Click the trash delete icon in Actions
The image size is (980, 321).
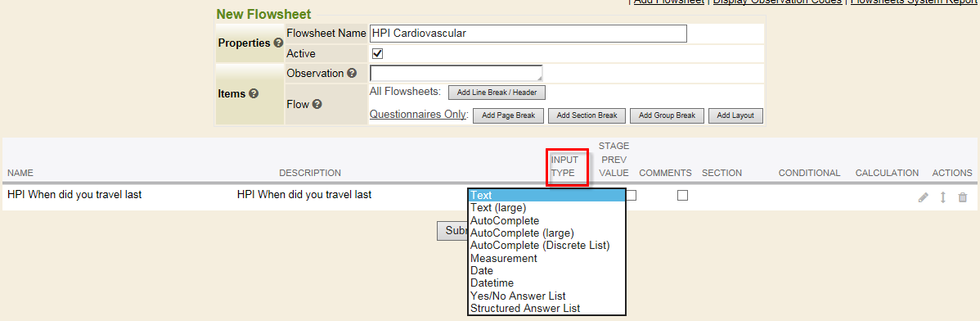[x=963, y=197]
